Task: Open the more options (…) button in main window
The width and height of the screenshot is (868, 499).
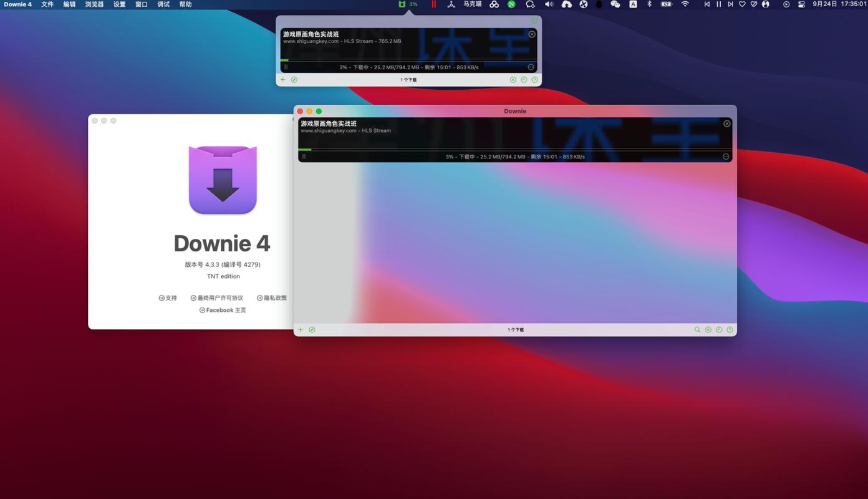Action: click(x=726, y=157)
